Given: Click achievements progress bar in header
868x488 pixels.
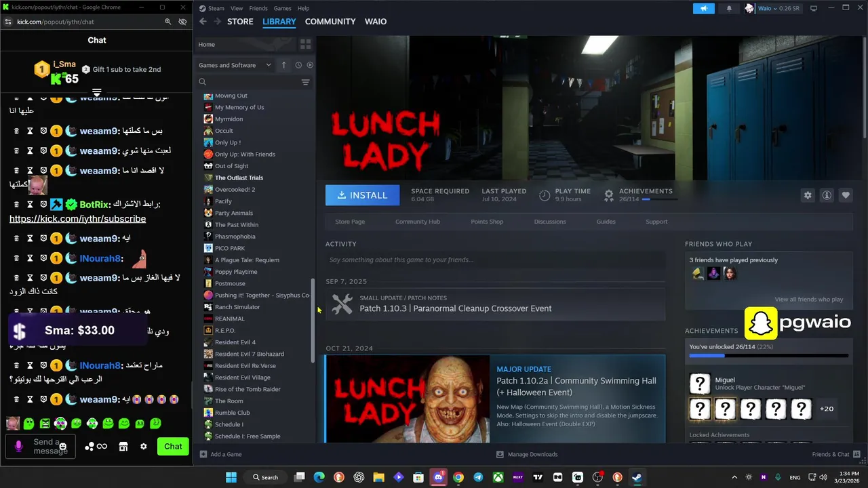Looking at the screenshot, I should coord(659,200).
